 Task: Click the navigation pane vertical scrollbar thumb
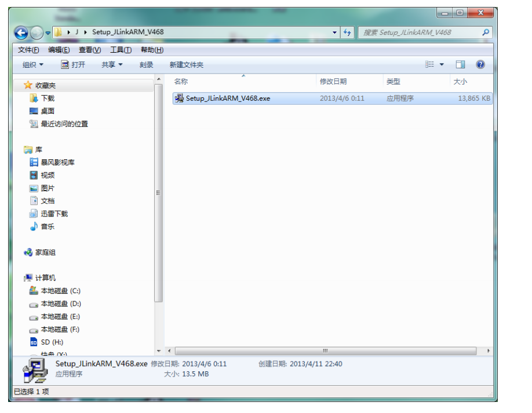(x=158, y=192)
